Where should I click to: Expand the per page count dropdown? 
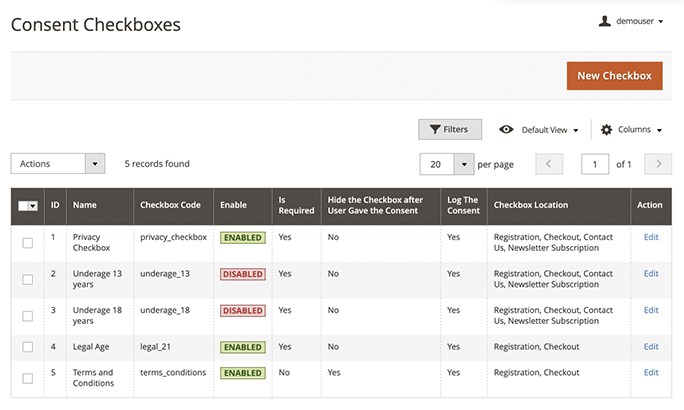(463, 164)
